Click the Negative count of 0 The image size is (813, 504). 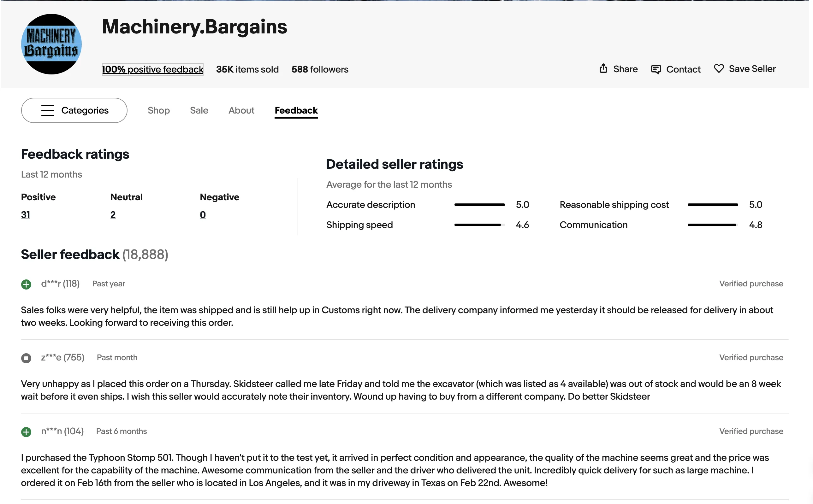(x=202, y=215)
